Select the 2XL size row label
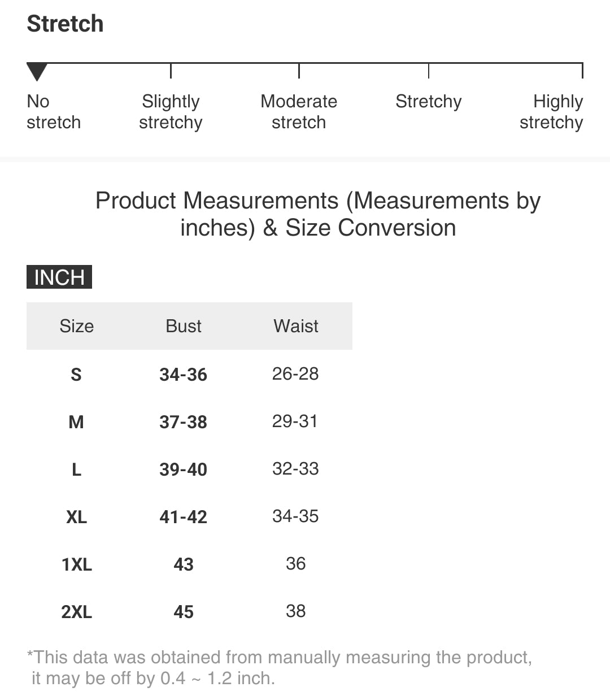 point(76,612)
